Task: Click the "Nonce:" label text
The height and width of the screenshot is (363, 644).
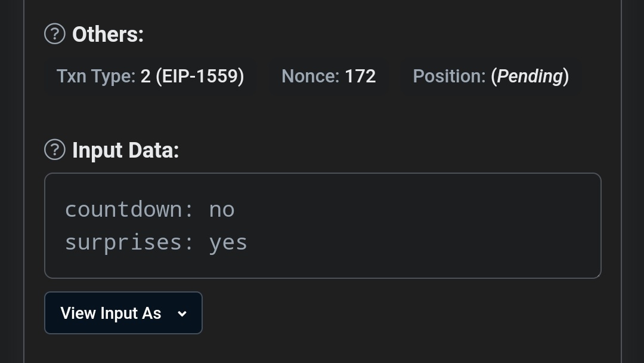Action: (x=310, y=76)
